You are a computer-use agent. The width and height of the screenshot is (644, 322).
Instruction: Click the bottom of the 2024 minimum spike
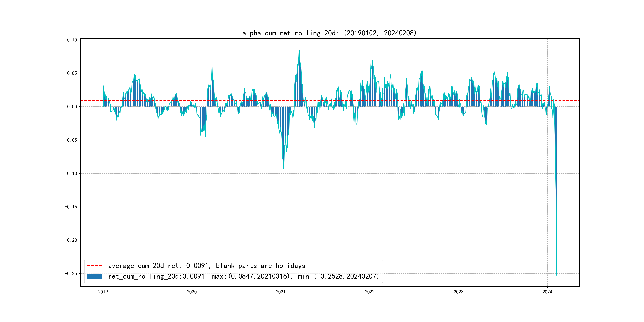click(557, 275)
